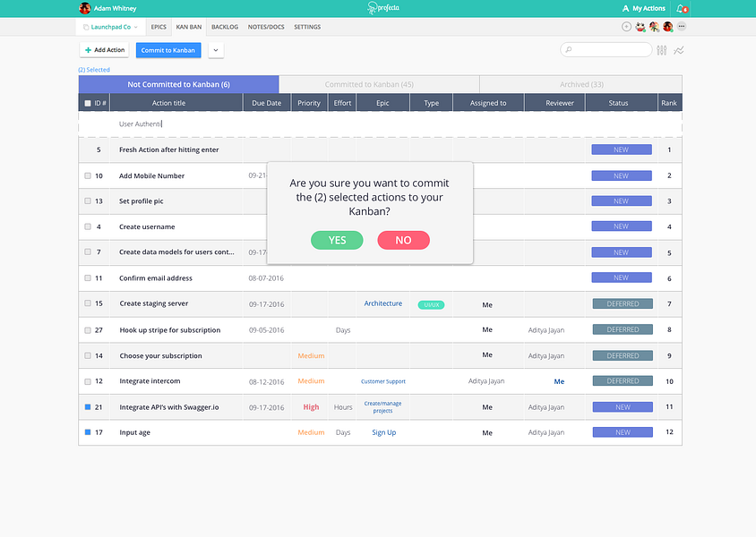Click 'Fresh Action after hitting enter' title

click(168, 149)
